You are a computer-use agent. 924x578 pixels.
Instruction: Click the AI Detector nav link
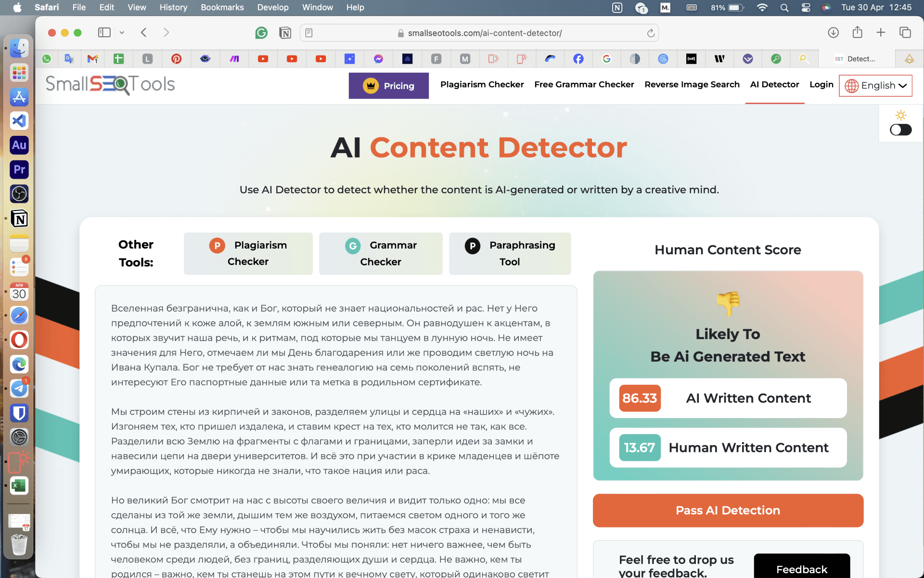774,84
